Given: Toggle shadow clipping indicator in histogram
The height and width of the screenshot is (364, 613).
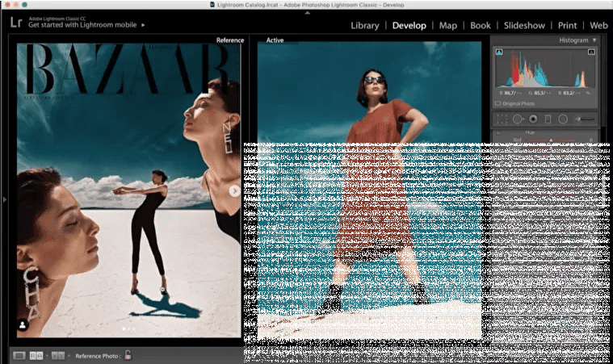Looking at the screenshot, I should pyautogui.click(x=498, y=52).
